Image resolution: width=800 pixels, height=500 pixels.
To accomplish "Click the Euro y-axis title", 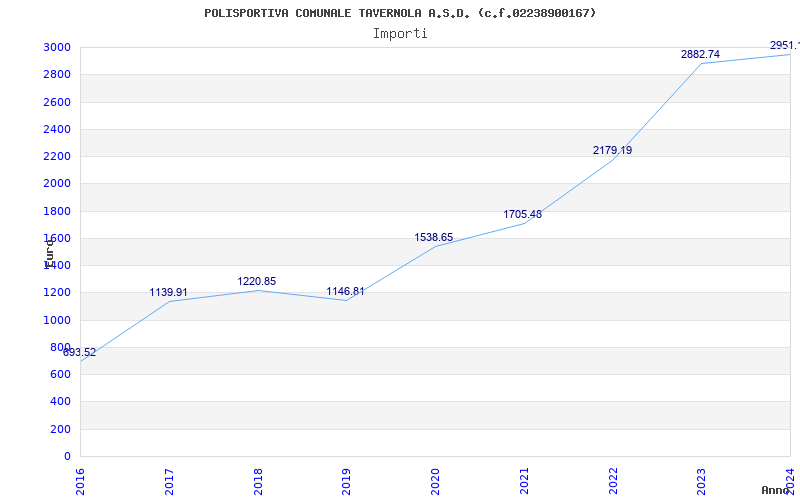I will point(49,254).
